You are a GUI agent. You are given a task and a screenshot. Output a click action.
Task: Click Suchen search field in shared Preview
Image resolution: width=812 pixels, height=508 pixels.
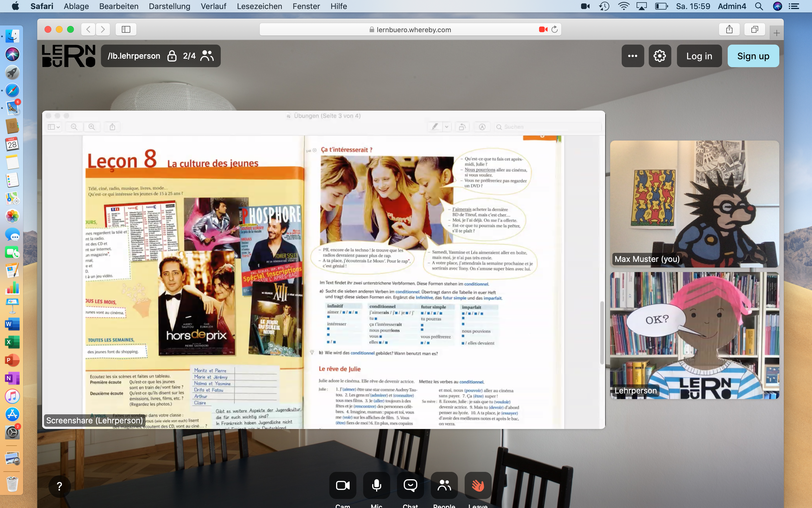coord(548,127)
